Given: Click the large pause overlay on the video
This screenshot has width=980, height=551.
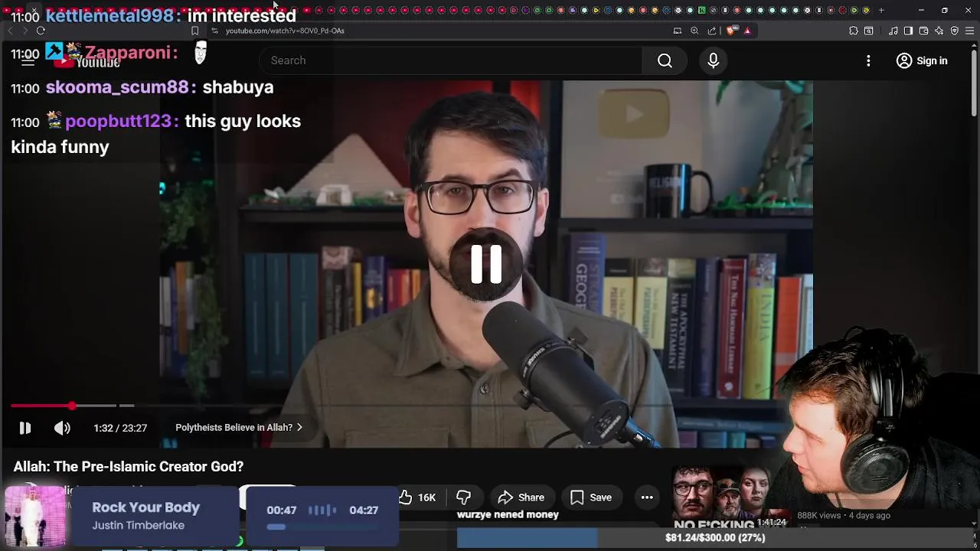Looking at the screenshot, I should (x=486, y=264).
